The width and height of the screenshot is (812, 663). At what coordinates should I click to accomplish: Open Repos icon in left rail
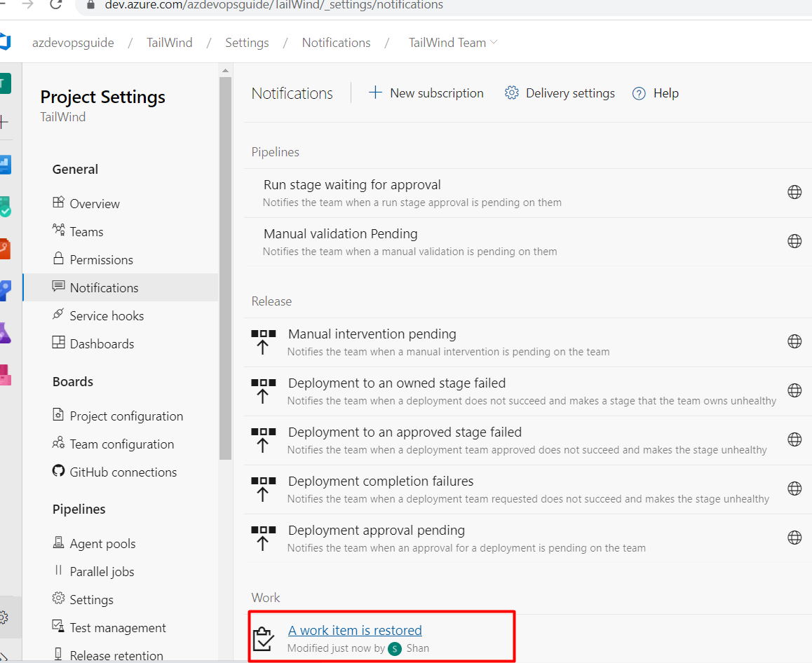click(5, 248)
